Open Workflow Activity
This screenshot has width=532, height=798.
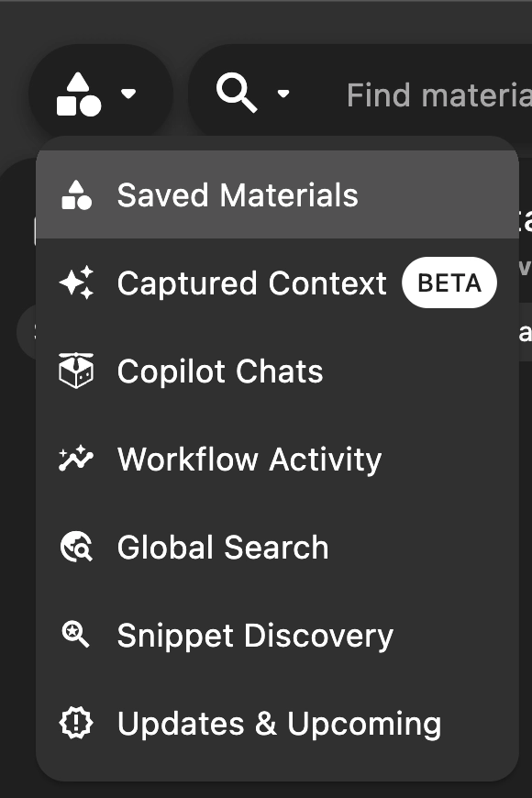point(249,459)
